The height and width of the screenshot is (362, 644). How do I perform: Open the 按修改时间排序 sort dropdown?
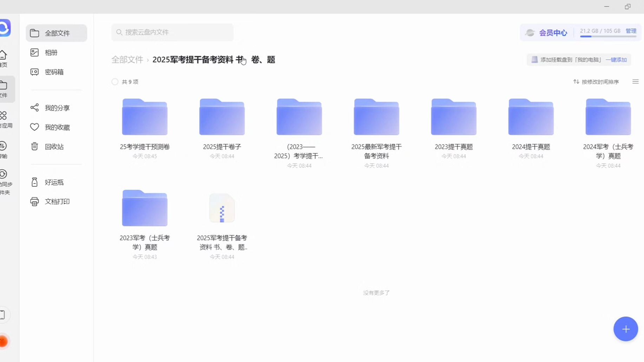click(596, 82)
